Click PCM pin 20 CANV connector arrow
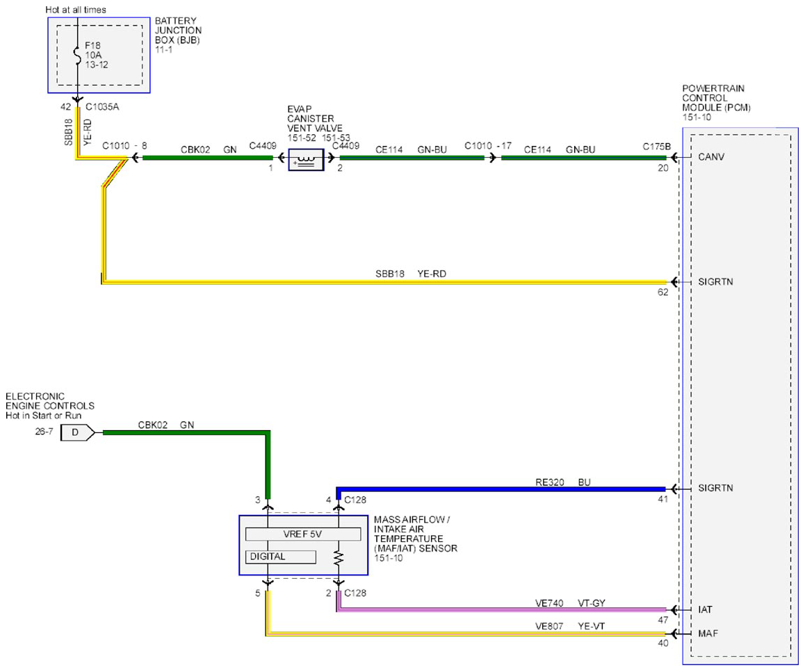 click(674, 157)
